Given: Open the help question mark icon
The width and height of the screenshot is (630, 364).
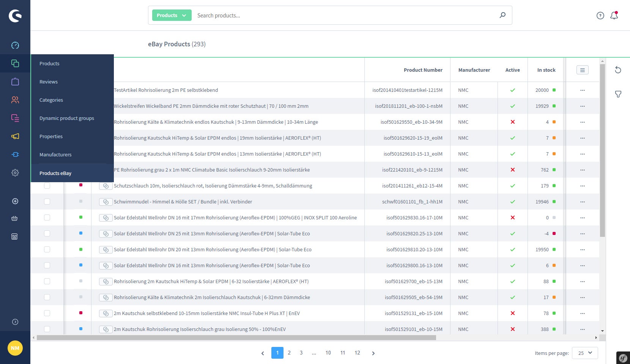Looking at the screenshot, I should tap(600, 16).
